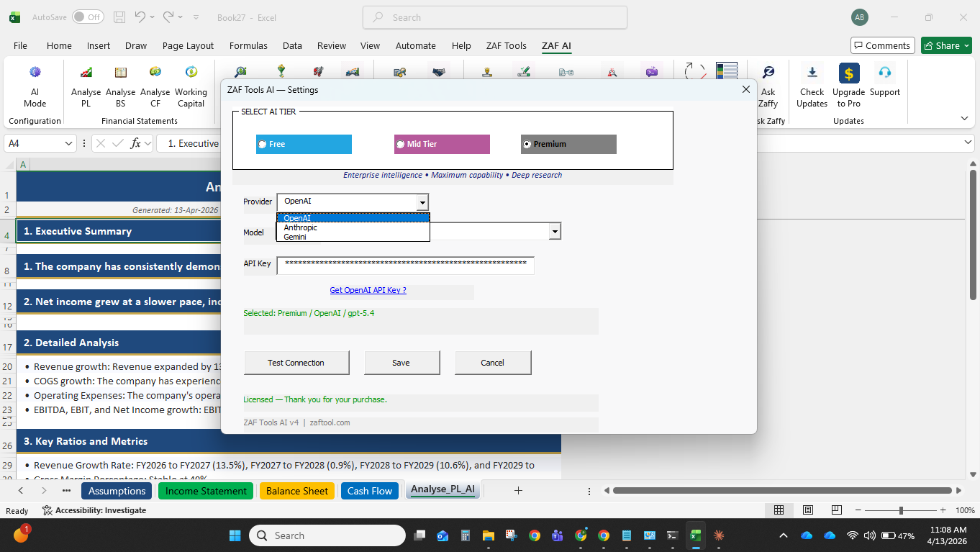Screen dimensions: 980x552
Task: Undo last action in title bar
Action: click(140, 17)
